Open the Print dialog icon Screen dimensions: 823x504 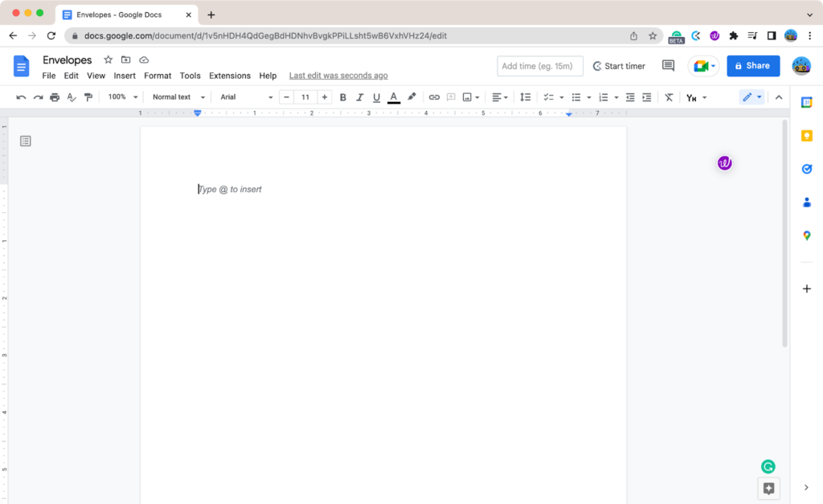(x=55, y=96)
